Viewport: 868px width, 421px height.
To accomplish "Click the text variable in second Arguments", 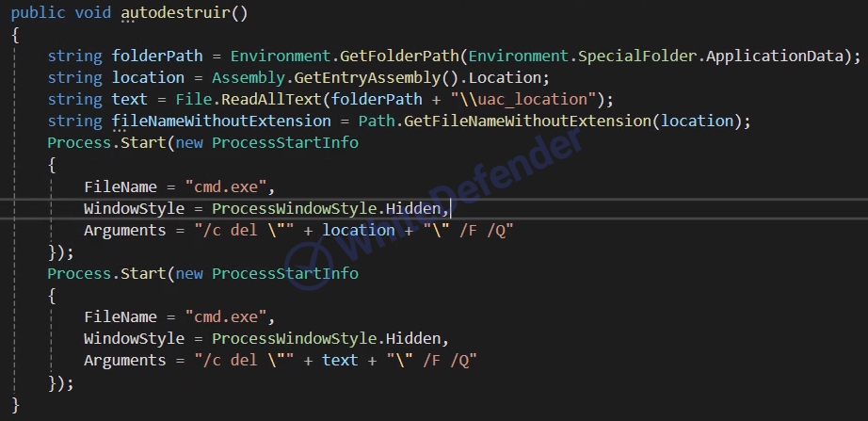I will 340,360.
